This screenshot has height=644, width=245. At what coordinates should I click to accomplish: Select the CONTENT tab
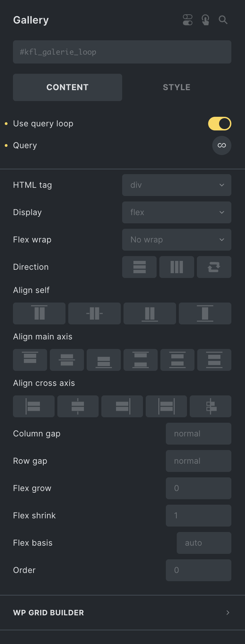(68, 87)
